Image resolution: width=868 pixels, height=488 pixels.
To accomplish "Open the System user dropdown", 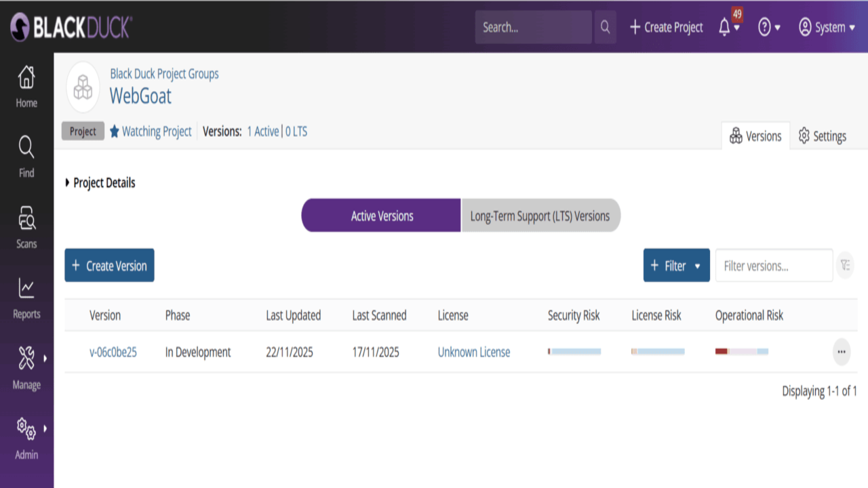I will tap(827, 27).
